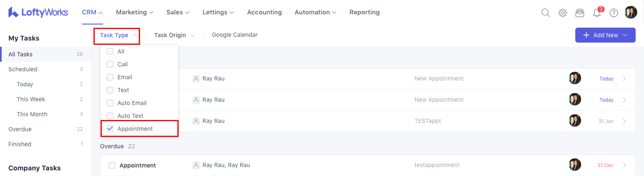Open the TESTappt task row arrow

pos(624,121)
